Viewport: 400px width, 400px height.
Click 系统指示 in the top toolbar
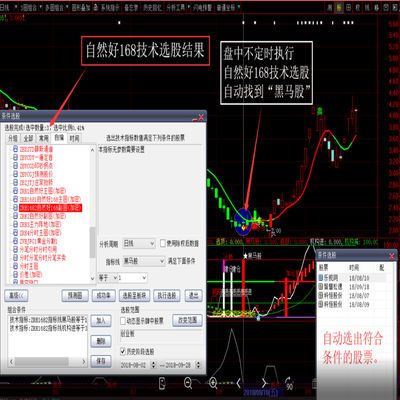pyautogui.click(x=109, y=7)
